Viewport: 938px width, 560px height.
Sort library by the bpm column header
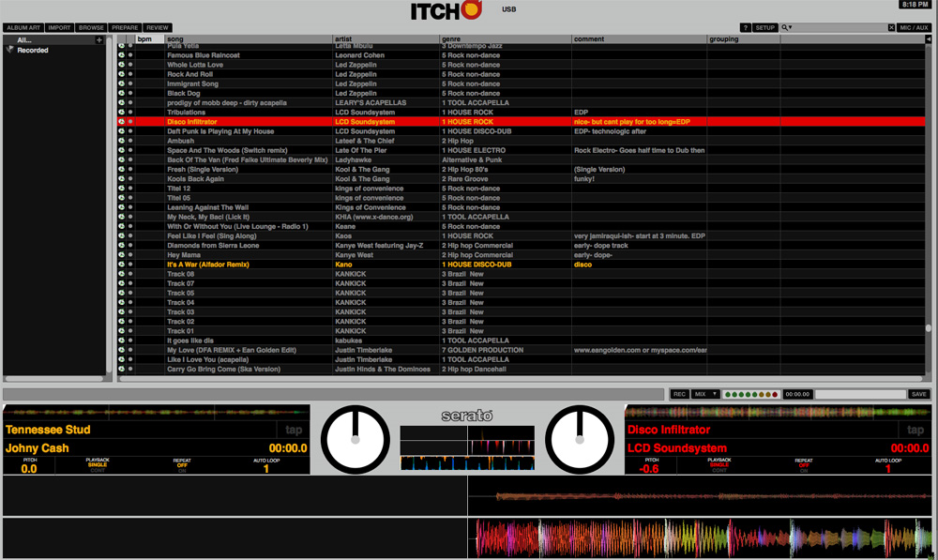click(x=149, y=38)
